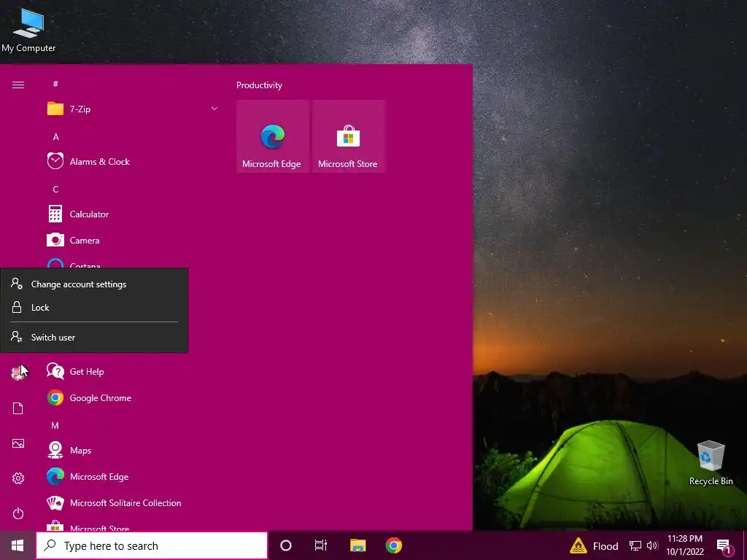Open Get Help app
Viewport: 747px width, 560px height.
[133, 371]
